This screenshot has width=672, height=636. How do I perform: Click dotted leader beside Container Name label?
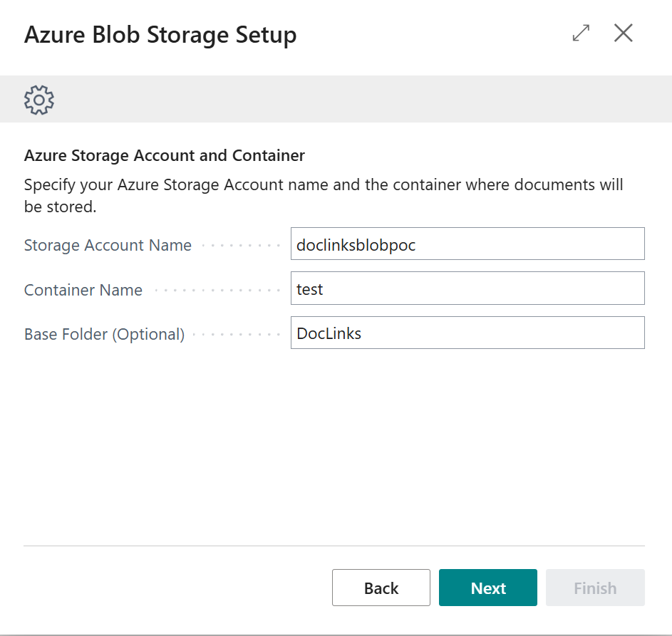217,290
